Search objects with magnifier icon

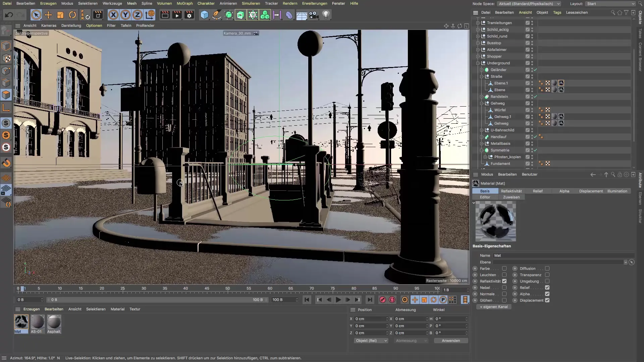613,12
